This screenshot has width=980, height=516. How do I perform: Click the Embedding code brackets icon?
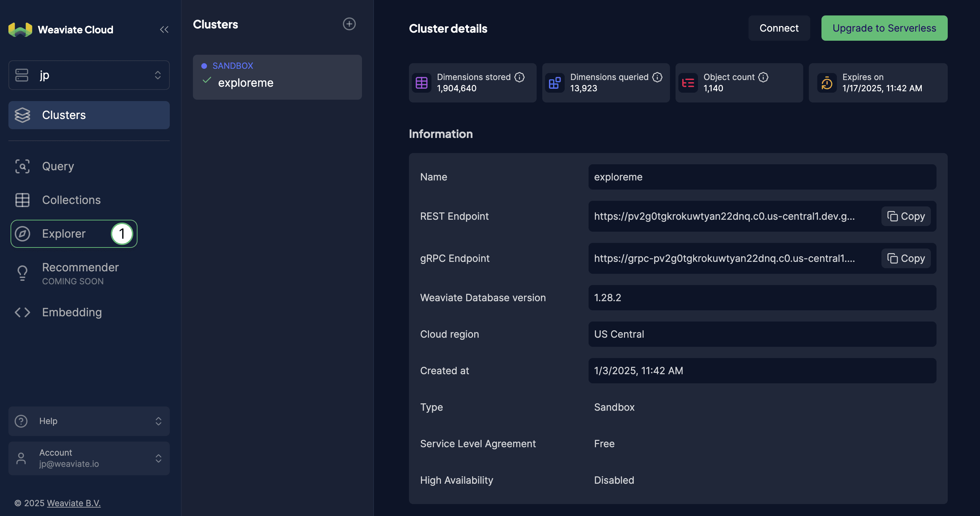pyautogui.click(x=22, y=312)
